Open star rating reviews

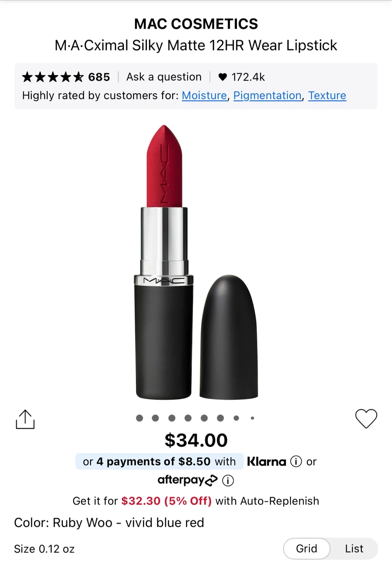(53, 77)
